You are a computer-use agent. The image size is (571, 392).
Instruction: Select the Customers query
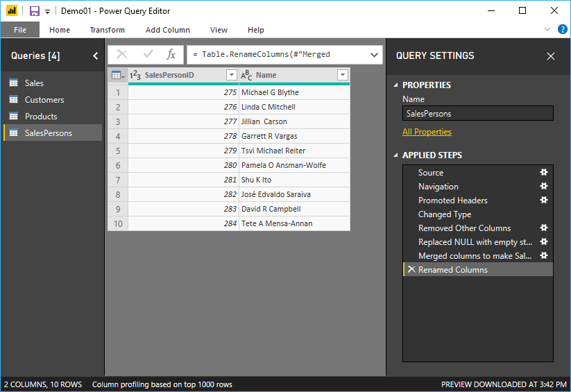pos(53,100)
